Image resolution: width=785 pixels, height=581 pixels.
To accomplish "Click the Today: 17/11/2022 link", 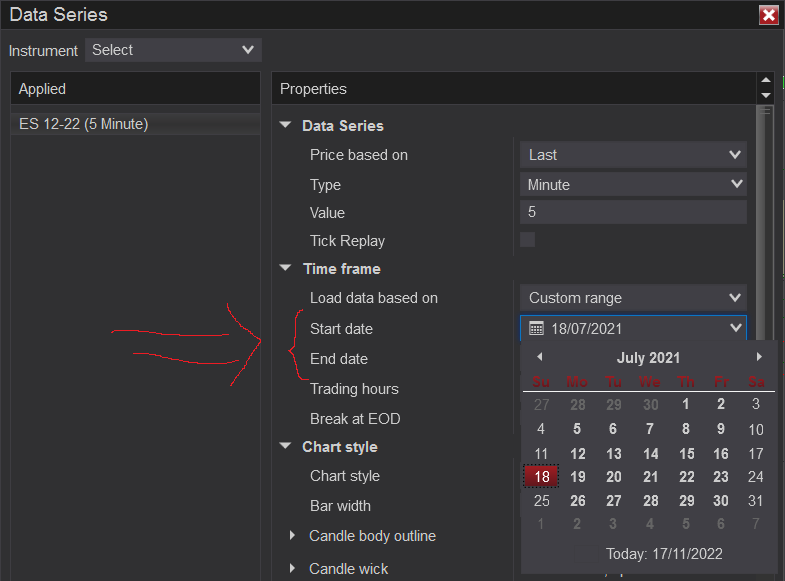I will point(664,554).
